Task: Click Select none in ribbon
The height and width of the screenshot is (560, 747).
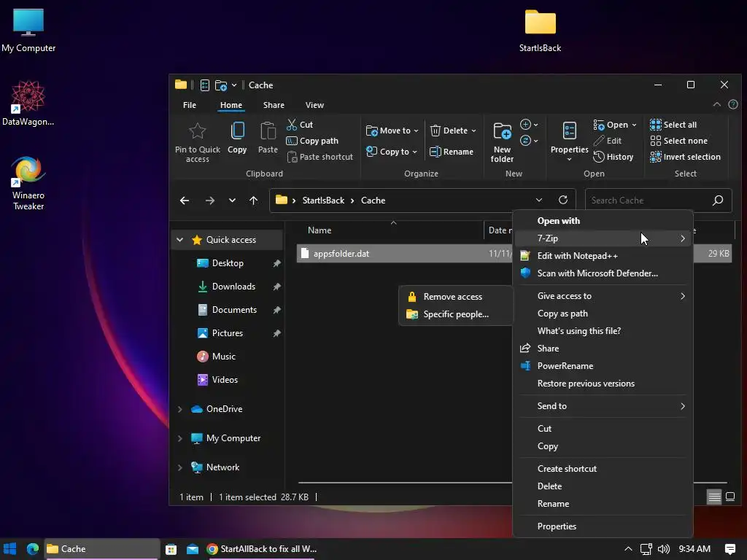Action: coord(679,141)
